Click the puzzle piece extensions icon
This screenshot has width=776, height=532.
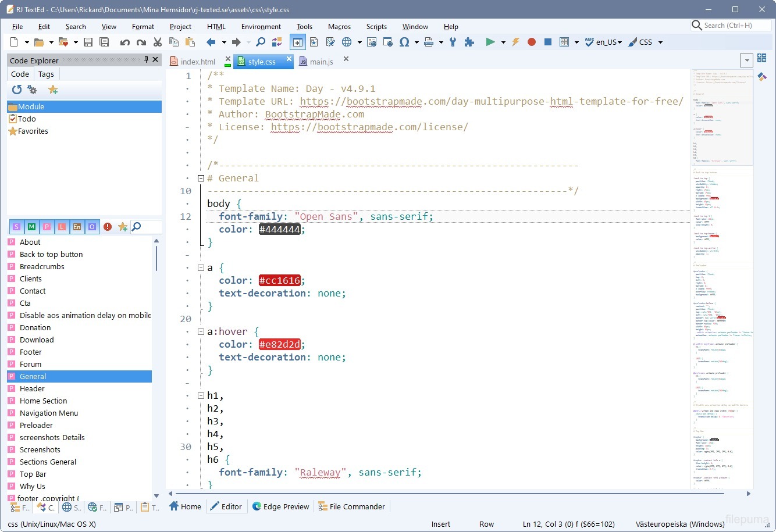469,42
